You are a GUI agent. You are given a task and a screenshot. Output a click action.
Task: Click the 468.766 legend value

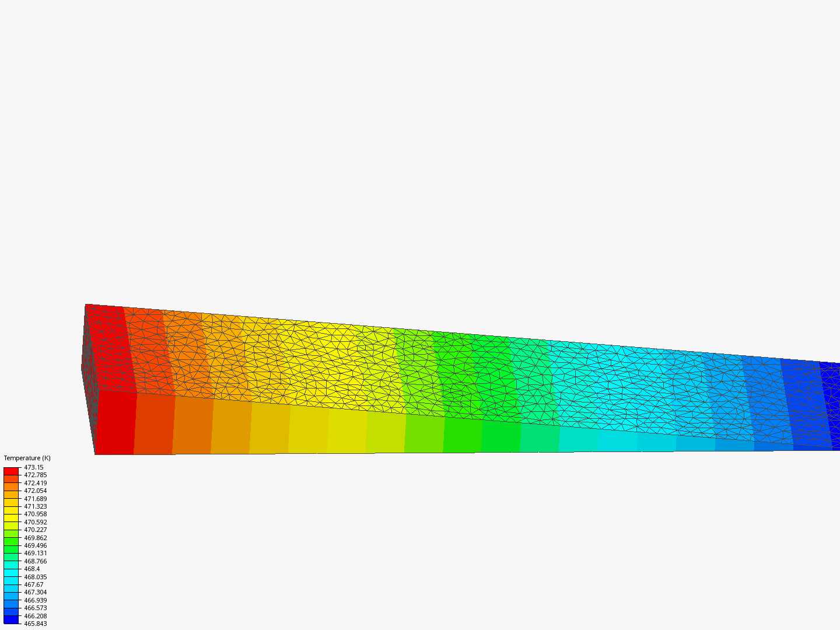[35, 561]
